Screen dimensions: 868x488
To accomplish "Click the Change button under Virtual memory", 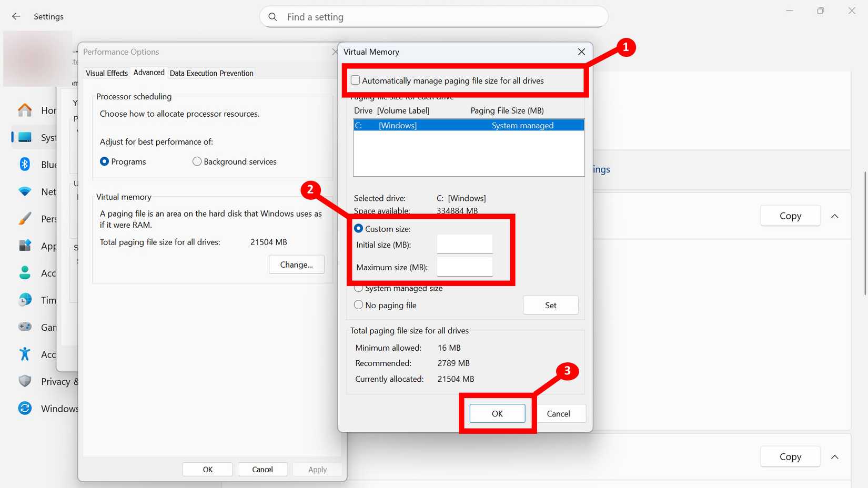I will [x=296, y=265].
